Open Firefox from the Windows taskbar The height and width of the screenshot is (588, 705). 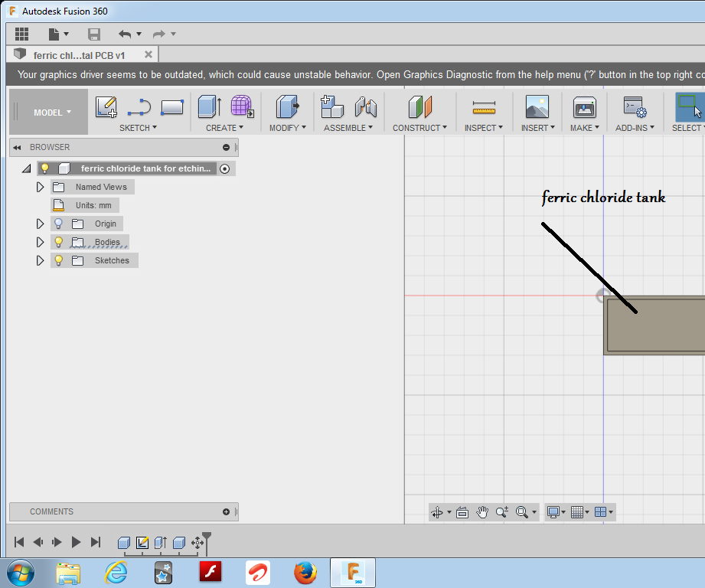(x=305, y=573)
